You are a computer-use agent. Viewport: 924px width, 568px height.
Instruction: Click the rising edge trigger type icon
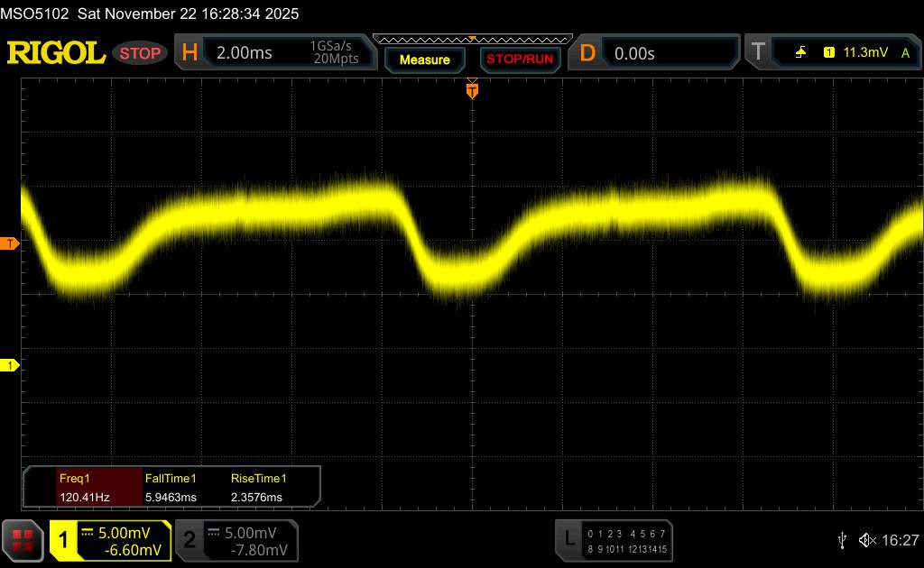point(801,53)
